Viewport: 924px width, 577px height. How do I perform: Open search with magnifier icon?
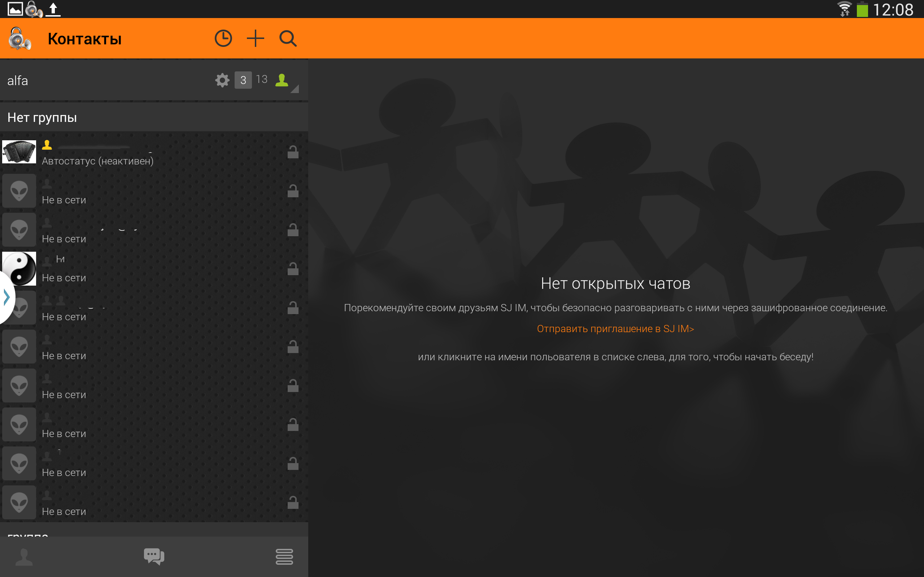tap(288, 39)
